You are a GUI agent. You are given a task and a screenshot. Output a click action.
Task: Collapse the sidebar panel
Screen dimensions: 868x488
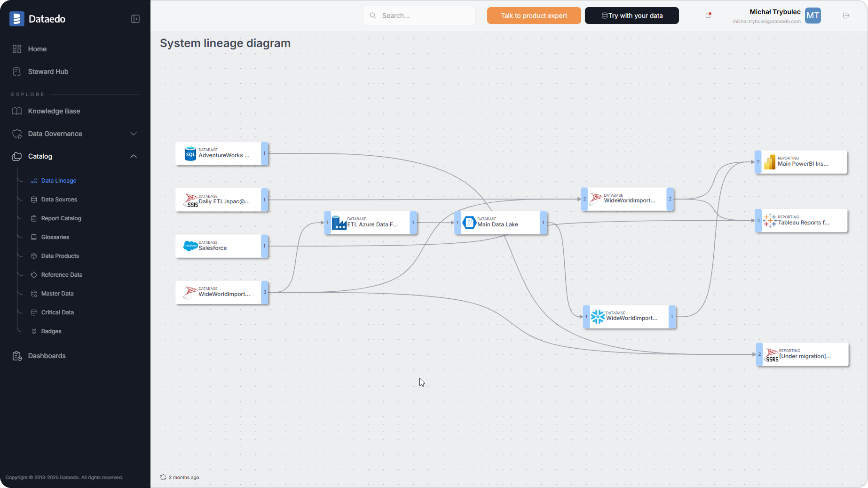[135, 19]
